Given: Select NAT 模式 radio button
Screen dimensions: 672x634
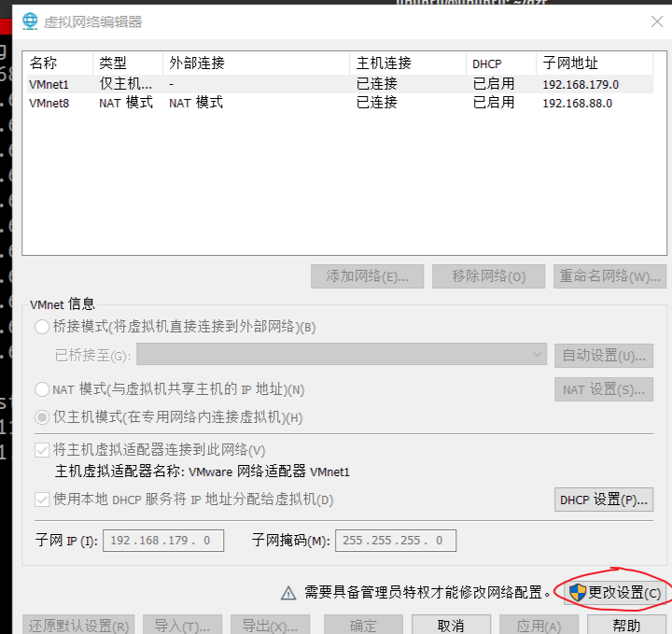Looking at the screenshot, I should (x=42, y=389).
